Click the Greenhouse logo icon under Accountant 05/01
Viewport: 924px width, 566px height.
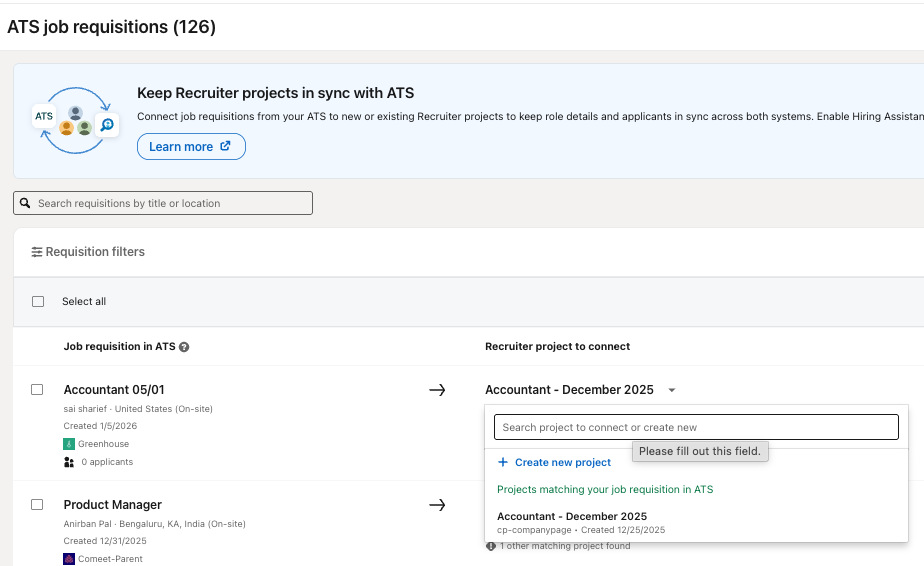(x=69, y=444)
